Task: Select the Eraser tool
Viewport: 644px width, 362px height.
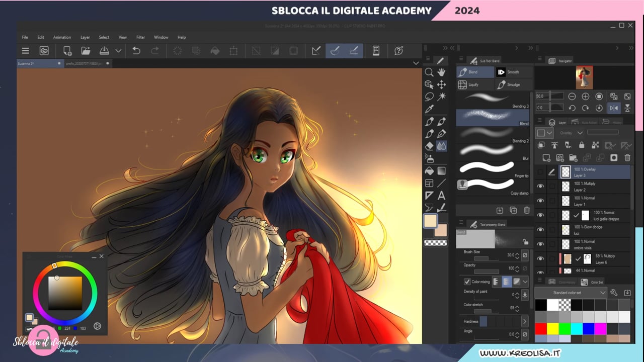Action: point(429,146)
